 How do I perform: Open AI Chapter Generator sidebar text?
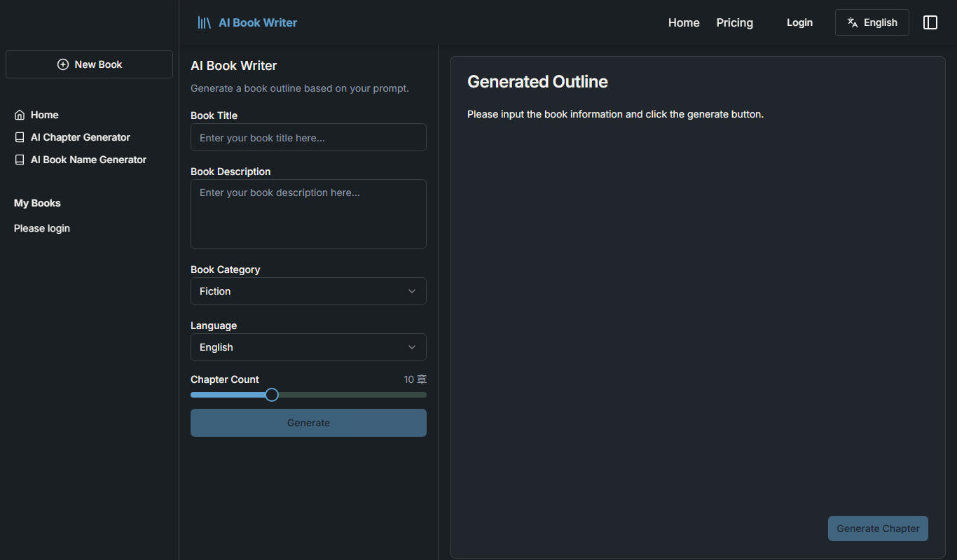81,137
